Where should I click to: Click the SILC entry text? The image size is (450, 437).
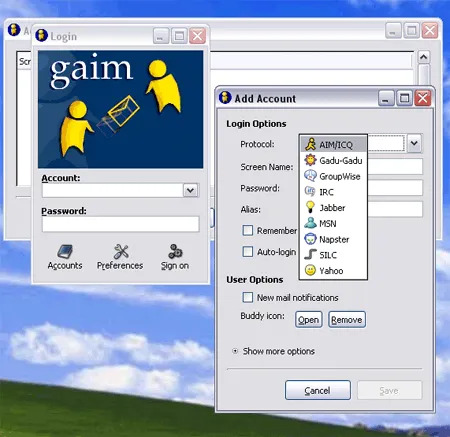(x=328, y=255)
